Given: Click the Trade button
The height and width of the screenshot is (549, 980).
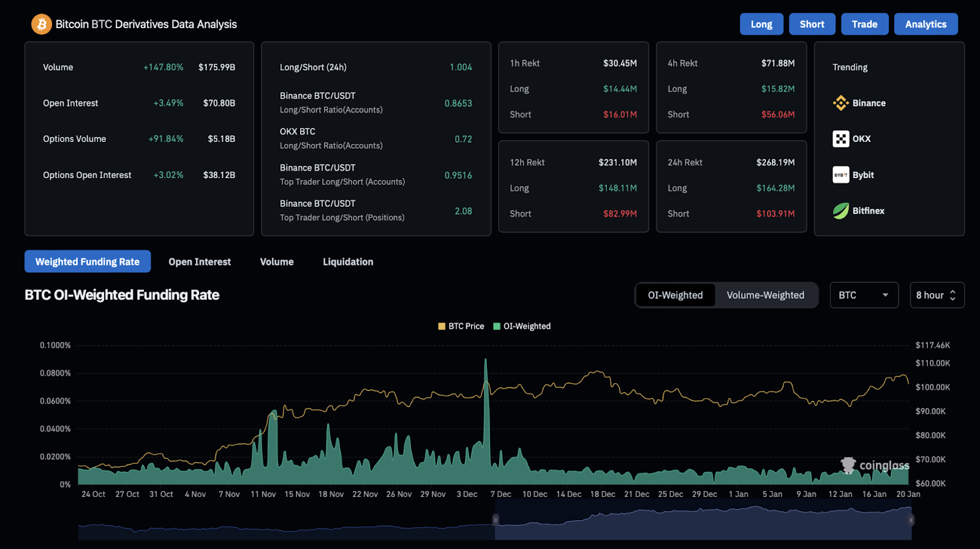Looking at the screenshot, I should [865, 24].
